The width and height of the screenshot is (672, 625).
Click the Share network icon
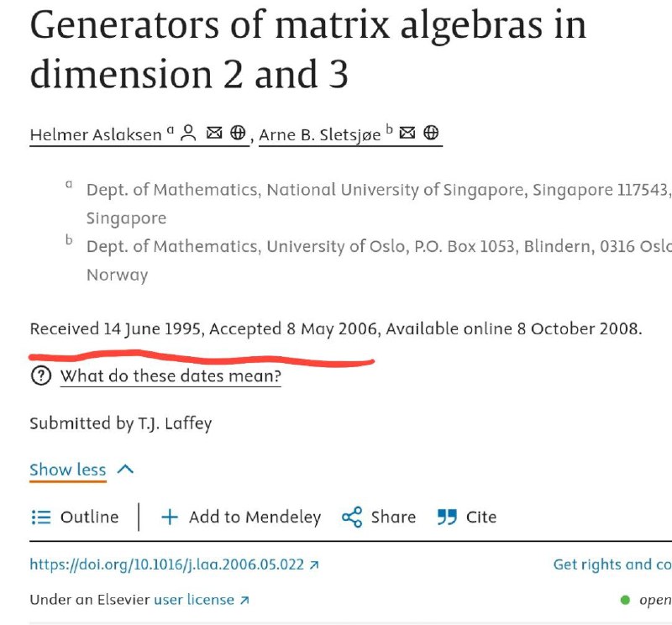[x=352, y=517]
